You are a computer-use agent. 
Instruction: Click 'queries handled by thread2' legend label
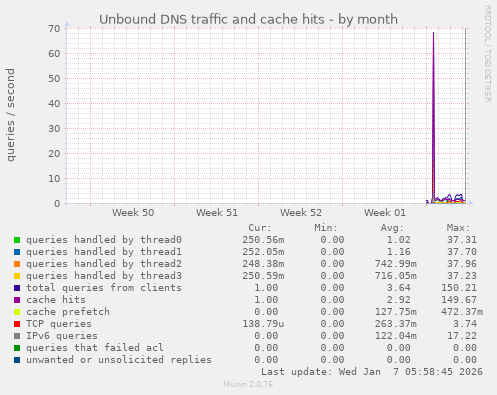click(104, 264)
